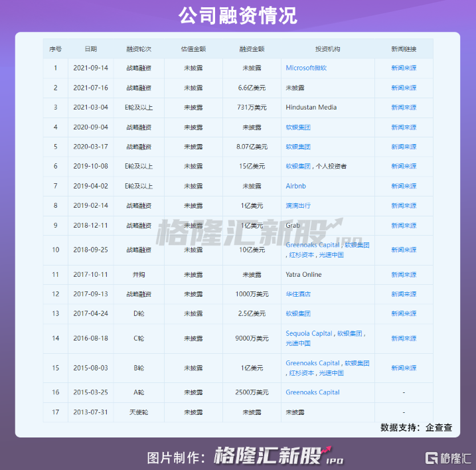
Task: Click the 估值金额 column header
Action: point(193,49)
